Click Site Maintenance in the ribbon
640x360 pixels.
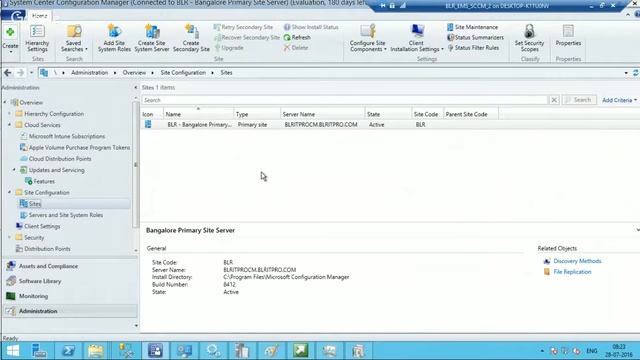472,27
